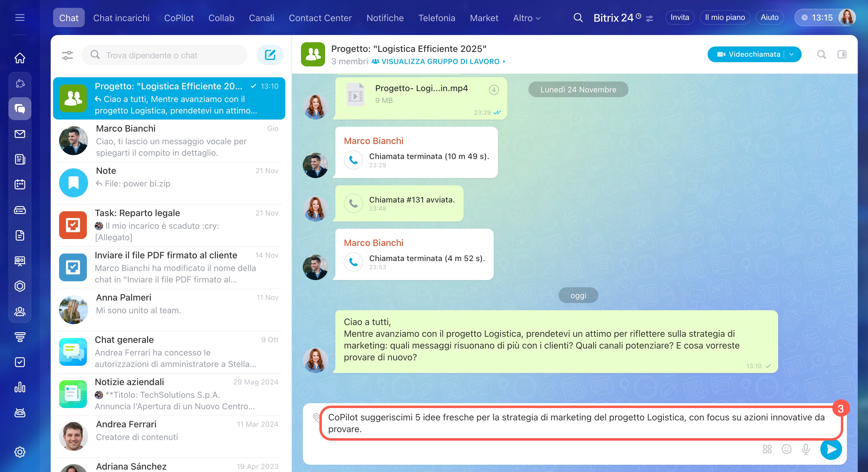This screenshot has width=868, height=472.
Task: Toggle the chat right sidebar panel
Action: click(x=842, y=54)
